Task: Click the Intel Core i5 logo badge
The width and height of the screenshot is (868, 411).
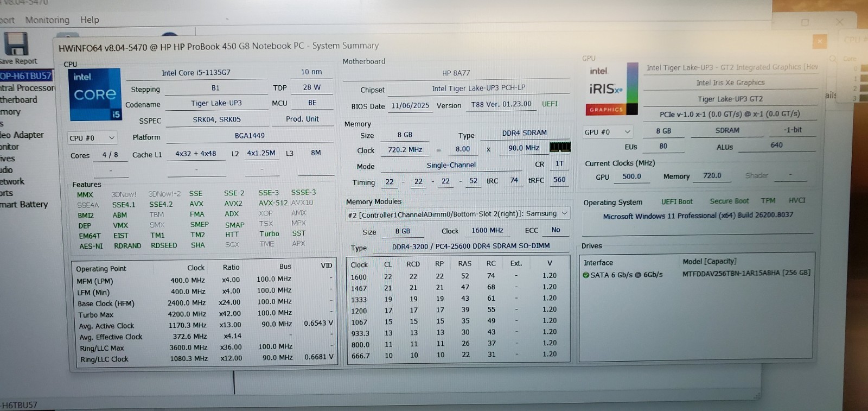Action: tap(95, 94)
